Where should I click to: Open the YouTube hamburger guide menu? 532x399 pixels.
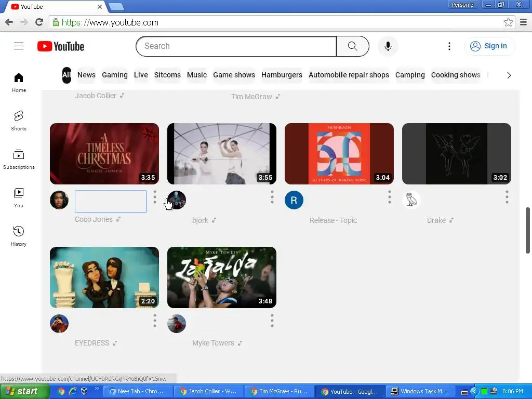[x=19, y=46]
